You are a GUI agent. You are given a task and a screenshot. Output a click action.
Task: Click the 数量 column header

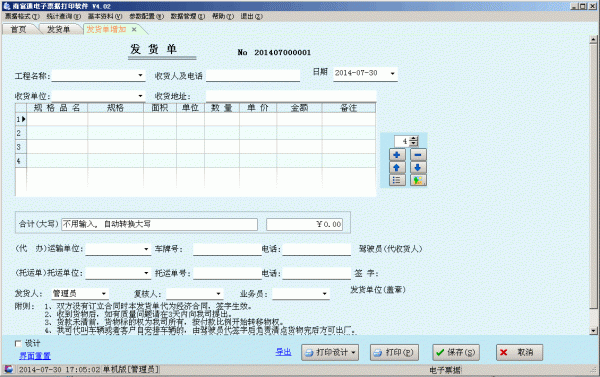coord(222,108)
